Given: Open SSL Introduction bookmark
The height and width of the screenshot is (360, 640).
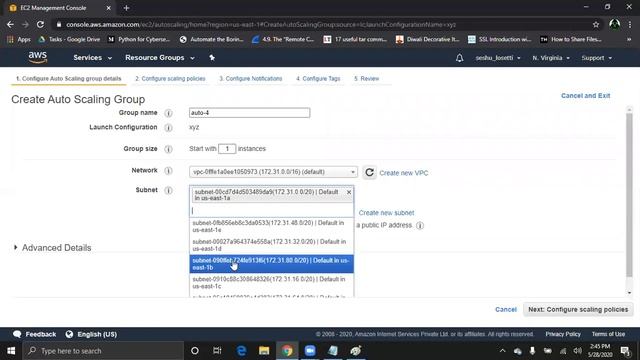Looking at the screenshot, I should click(500, 40).
